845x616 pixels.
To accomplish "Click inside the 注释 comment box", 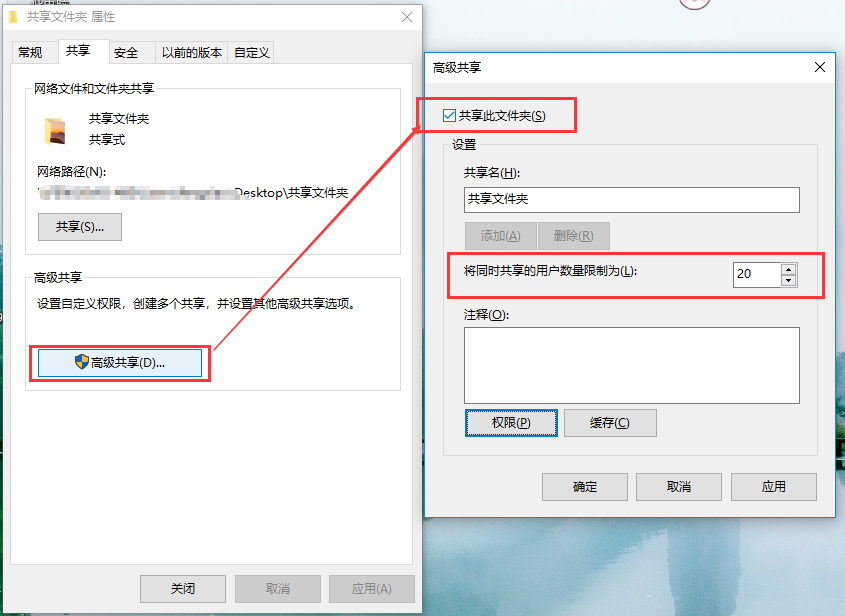I will [632, 365].
